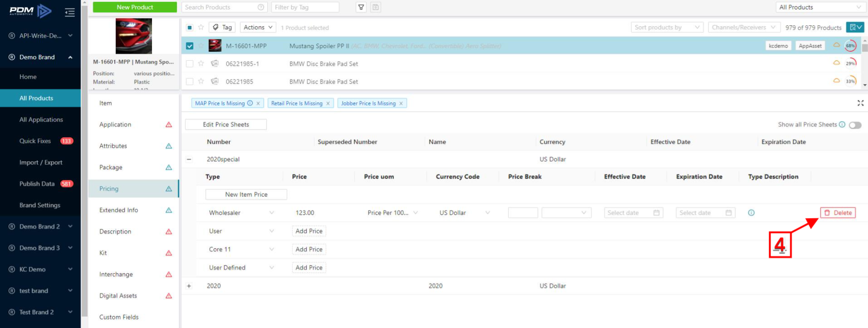The image size is (868, 328).
Task: Click the PDM Automotive logo
Action: coord(31,11)
